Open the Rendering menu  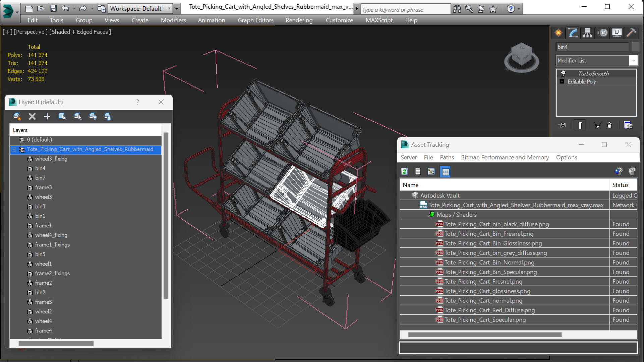299,20
